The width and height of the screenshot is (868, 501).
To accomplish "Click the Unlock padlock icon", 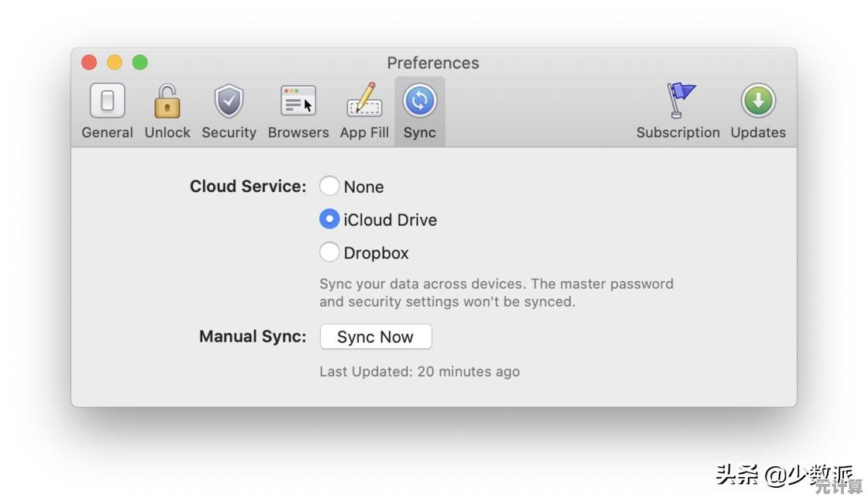I will coord(167,101).
